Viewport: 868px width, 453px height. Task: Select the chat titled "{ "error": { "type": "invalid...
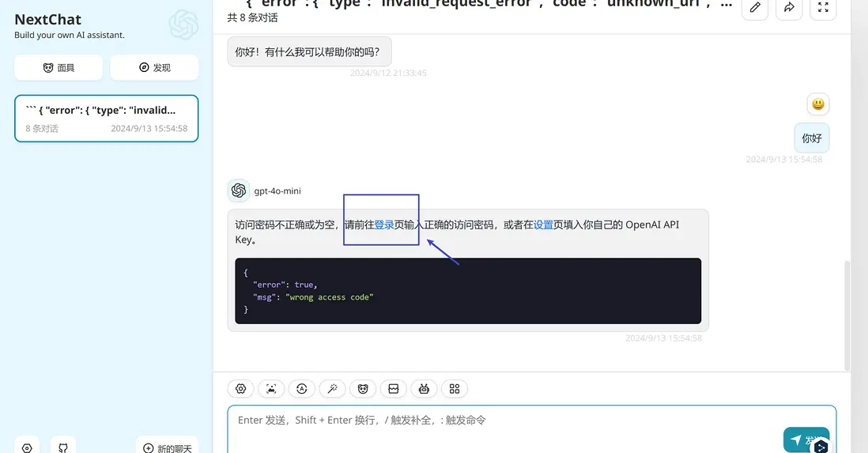coord(106,119)
